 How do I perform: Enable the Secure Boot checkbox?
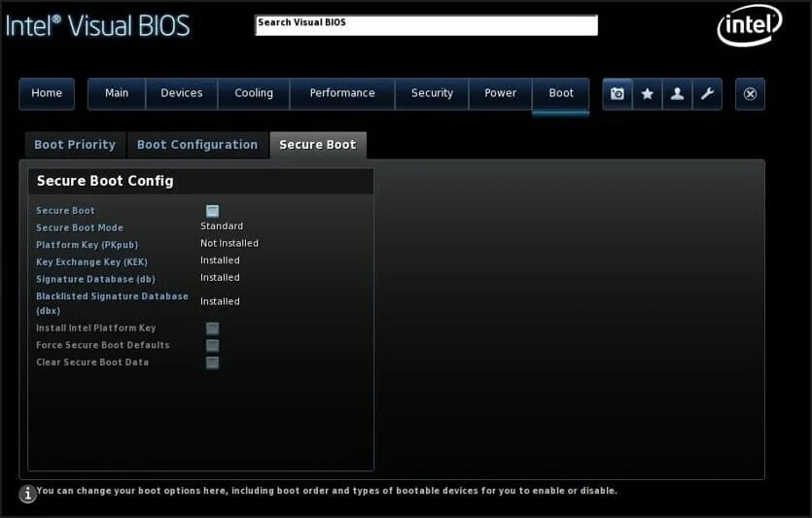click(x=212, y=211)
